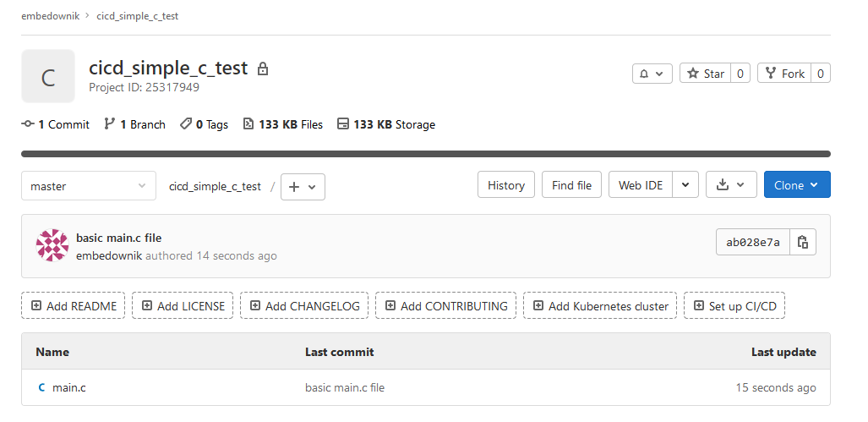Expand the Clone options dropdown
This screenshot has height=422, width=868.
pyautogui.click(x=796, y=185)
